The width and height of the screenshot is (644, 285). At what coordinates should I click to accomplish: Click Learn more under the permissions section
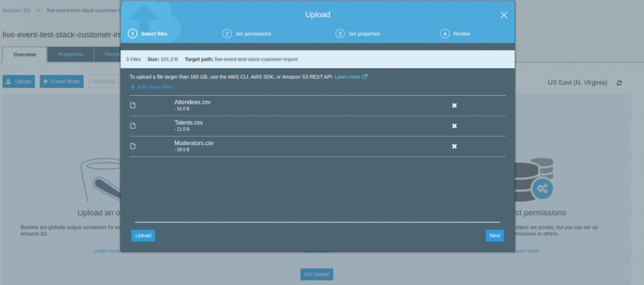click(526, 251)
